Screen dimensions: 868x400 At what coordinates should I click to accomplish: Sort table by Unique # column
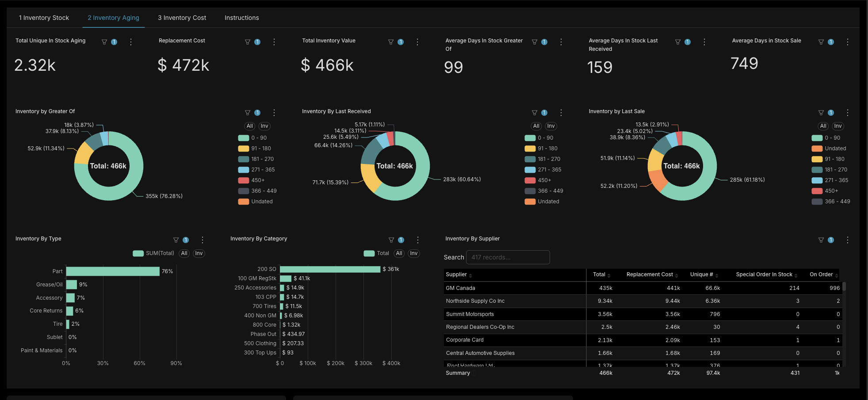tap(704, 274)
